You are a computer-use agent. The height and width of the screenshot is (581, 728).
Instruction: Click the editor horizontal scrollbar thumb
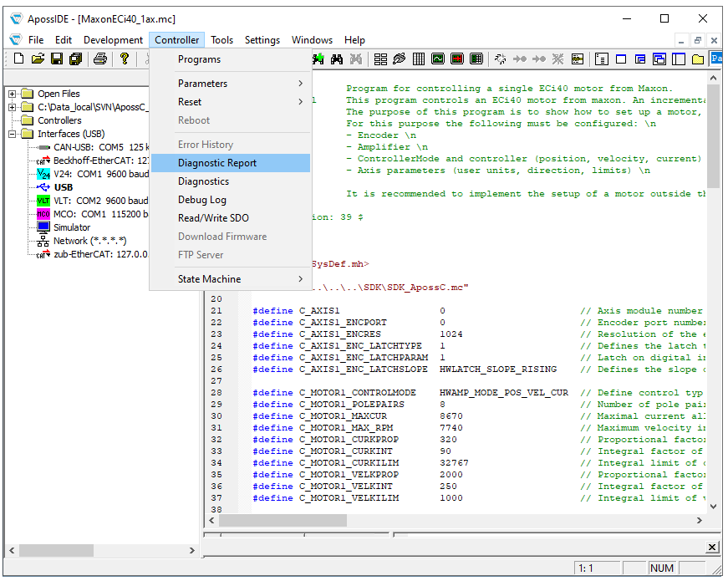283,521
